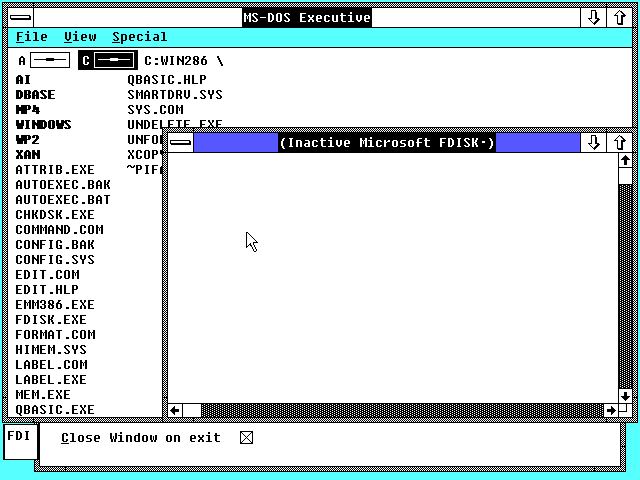Select file FDISK.EXE
The image size is (640, 480).
51,320
